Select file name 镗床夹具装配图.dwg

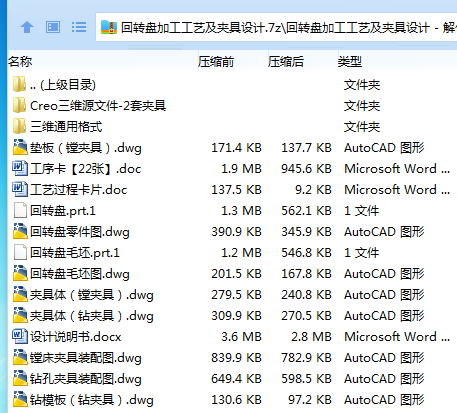click(86, 358)
